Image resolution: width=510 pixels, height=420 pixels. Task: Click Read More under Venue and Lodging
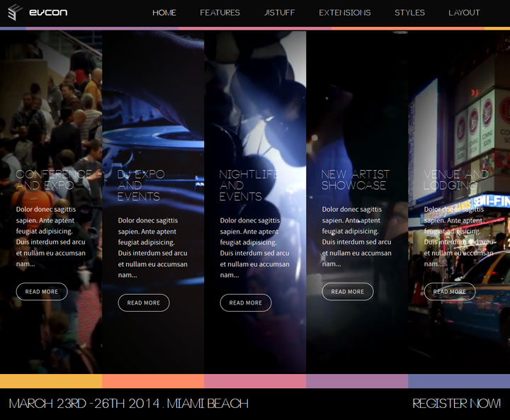[x=450, y=292]
